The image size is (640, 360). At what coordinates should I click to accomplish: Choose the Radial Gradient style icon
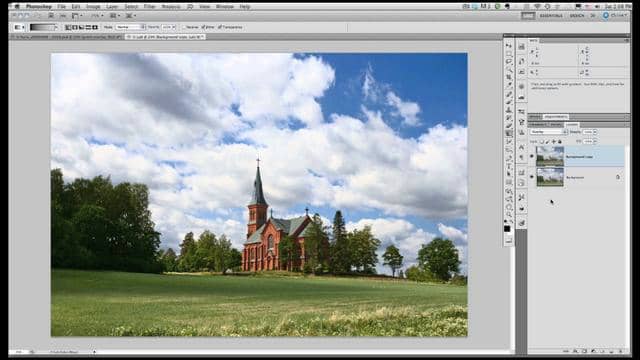click(75, 27)
